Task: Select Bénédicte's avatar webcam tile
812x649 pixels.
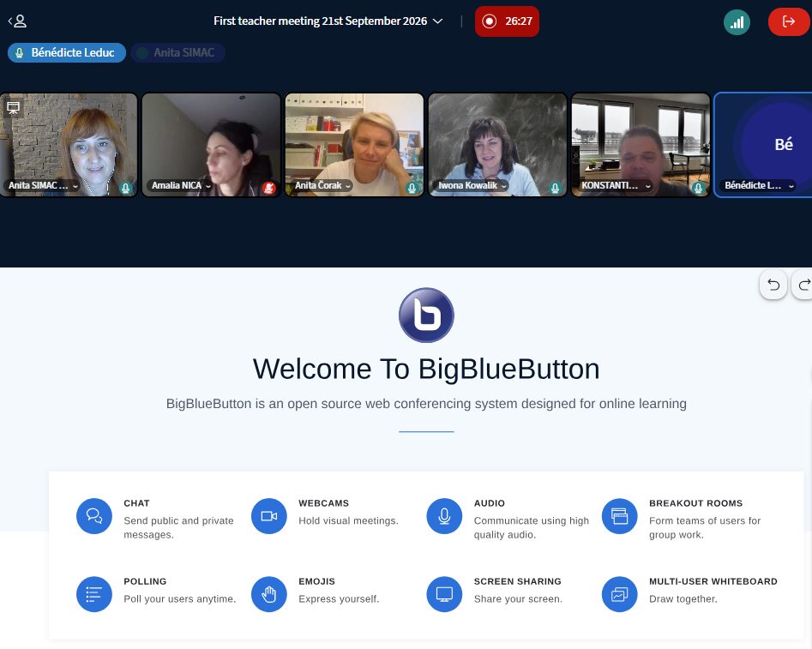Action: pos(763,145)
